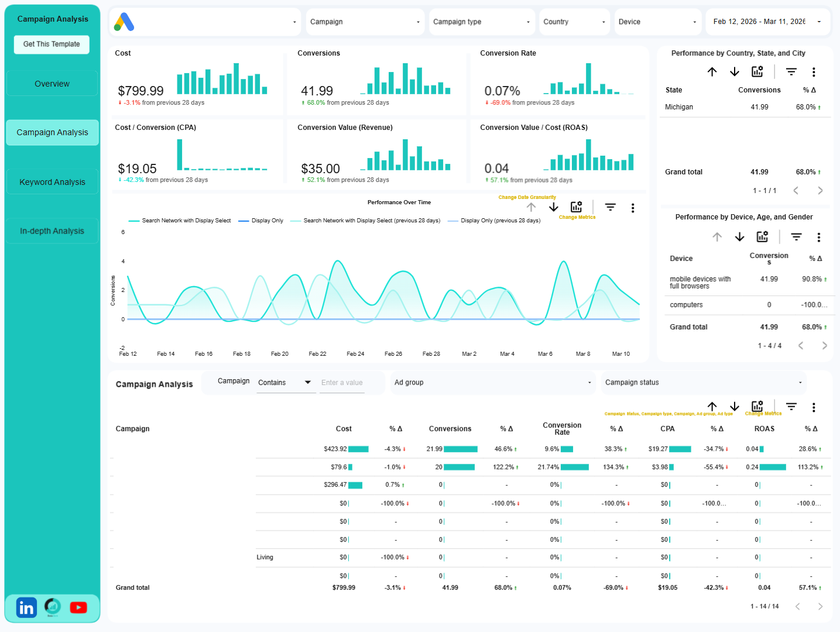
Task: Open Change Metrics in the Campaign Analysis table
Action: coord(757,406)
